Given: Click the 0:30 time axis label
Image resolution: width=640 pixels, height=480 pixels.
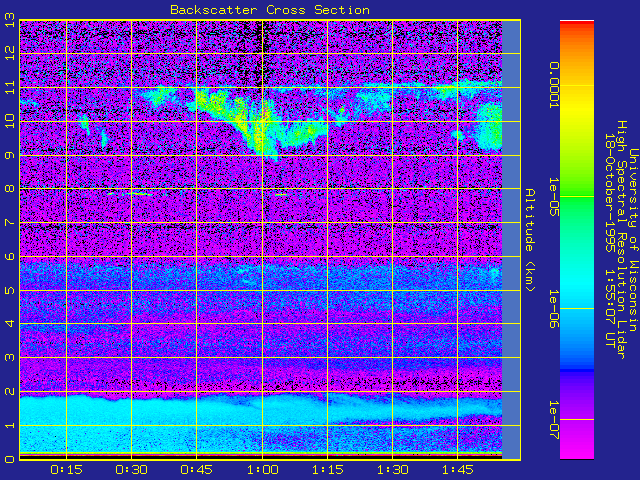Looking at the screenshot, I should (131, 470).
